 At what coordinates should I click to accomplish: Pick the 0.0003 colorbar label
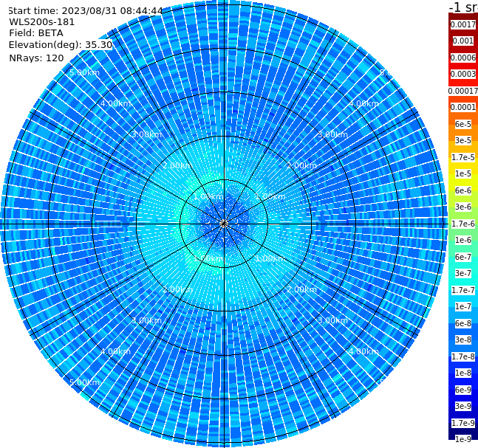pos(463,74)
